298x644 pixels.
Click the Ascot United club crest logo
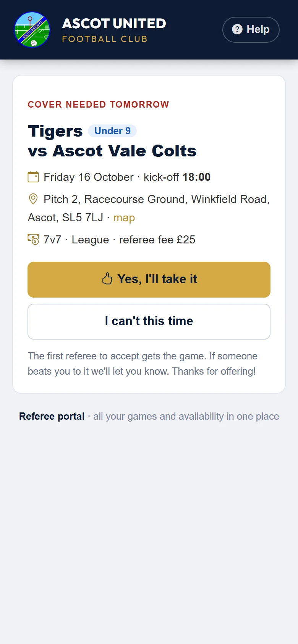32,30
